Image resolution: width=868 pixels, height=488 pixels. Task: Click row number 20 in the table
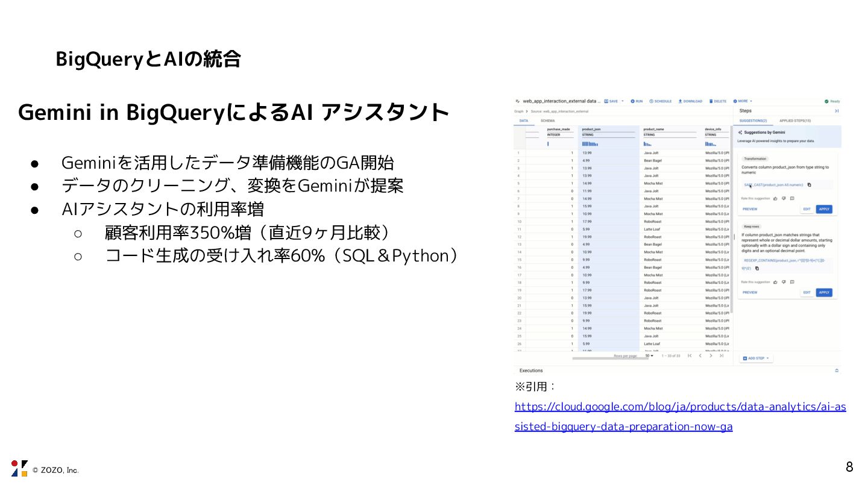tap(519, 298)
